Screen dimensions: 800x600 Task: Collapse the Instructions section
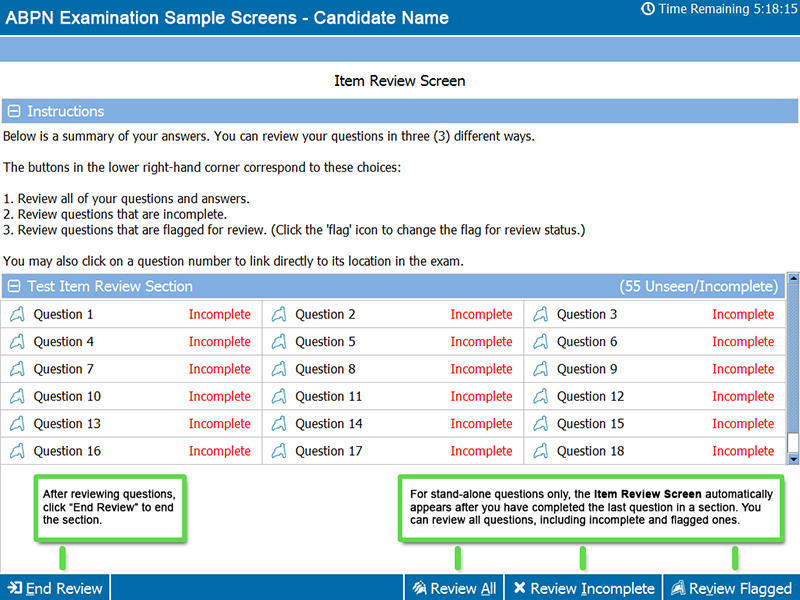[14, 111]
